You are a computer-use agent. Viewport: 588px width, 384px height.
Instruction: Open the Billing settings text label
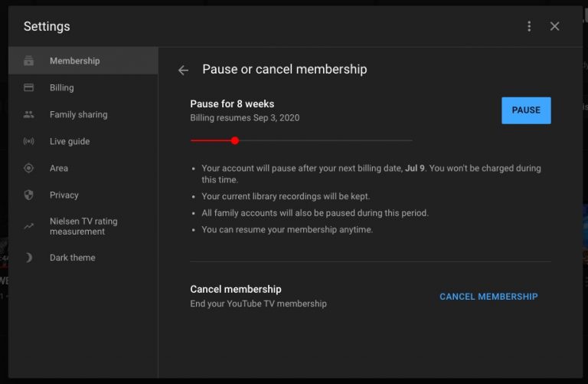[62, 88]
